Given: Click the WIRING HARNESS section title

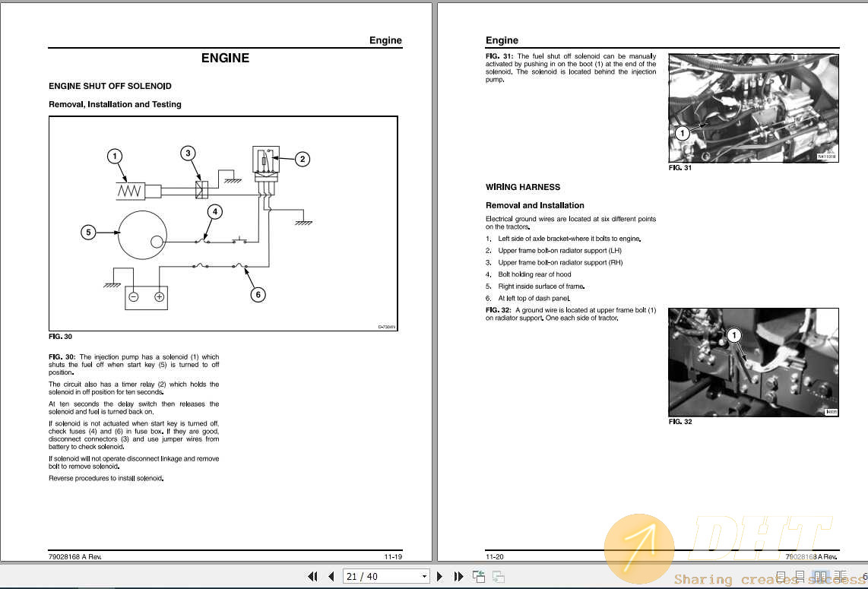Looking at the screenshot, I should [522, 187].
